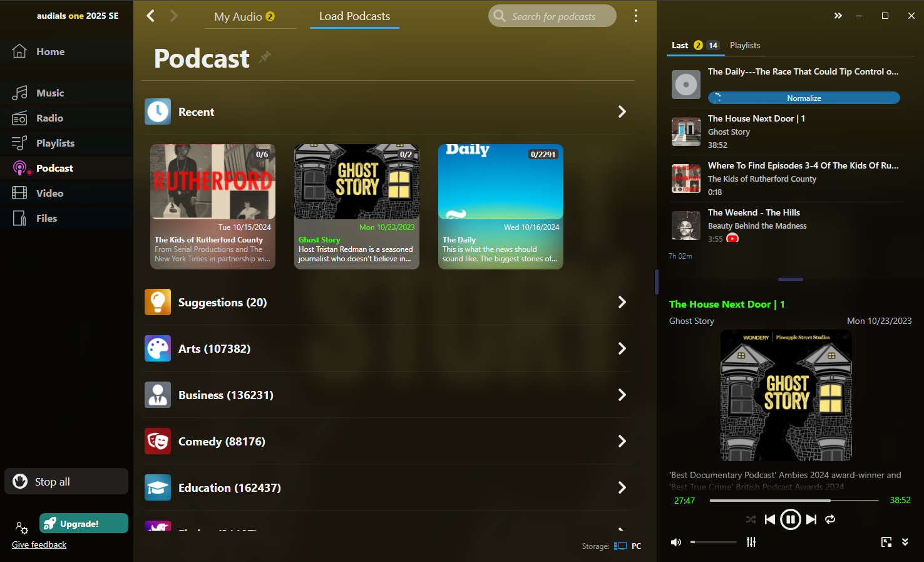Seek within the playback progress bar
924x562 pixels.
[x=794, y=500]
